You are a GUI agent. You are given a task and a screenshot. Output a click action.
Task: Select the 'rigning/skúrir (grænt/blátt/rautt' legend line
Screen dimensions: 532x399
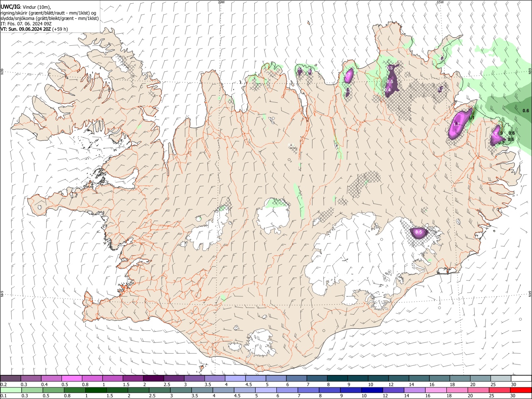click(48, 13)
